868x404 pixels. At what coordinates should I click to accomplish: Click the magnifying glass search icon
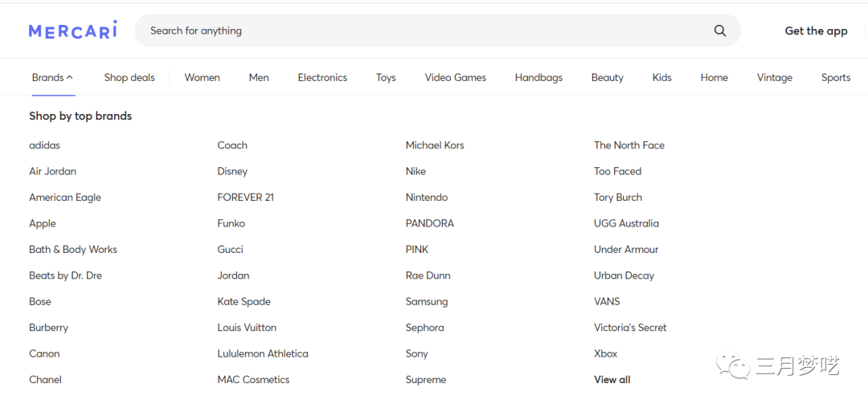719,31
